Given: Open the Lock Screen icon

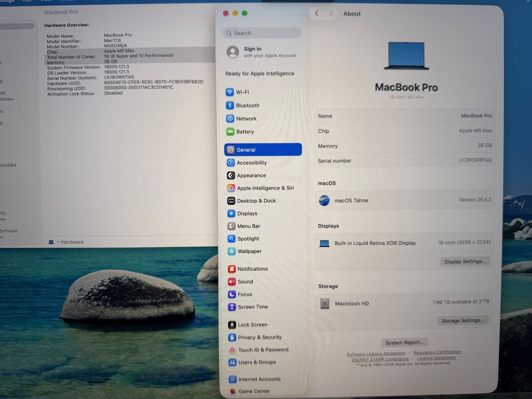Looking at the screenshot, I should click(232, 325).
